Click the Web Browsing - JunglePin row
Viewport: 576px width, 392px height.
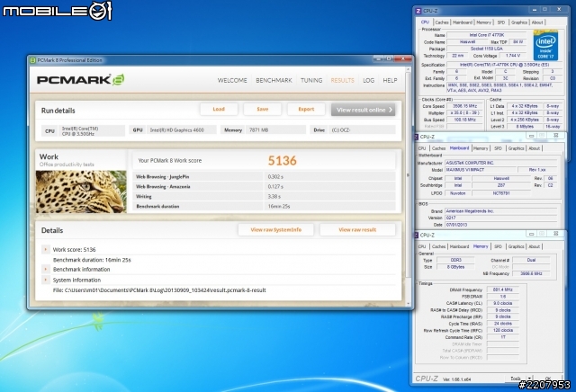click(x=264, y=176)
